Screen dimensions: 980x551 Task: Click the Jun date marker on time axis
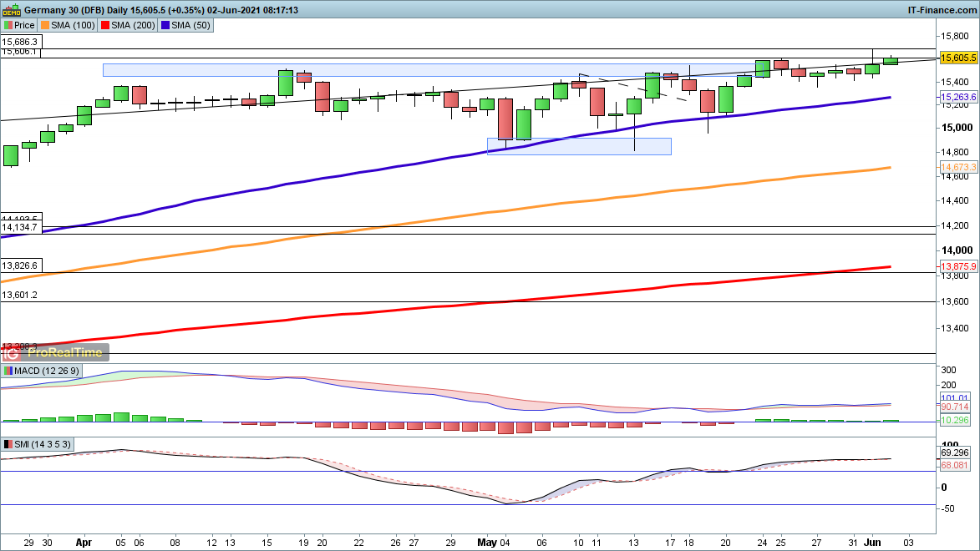(871, 541)
